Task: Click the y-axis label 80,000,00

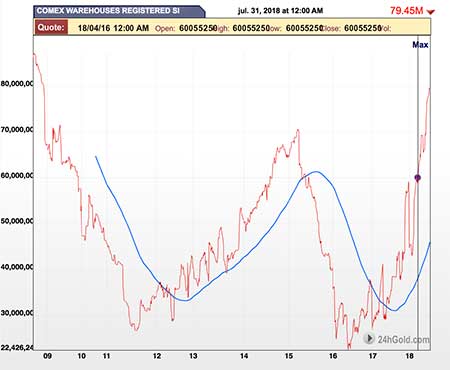Action: tap(17, 83)
